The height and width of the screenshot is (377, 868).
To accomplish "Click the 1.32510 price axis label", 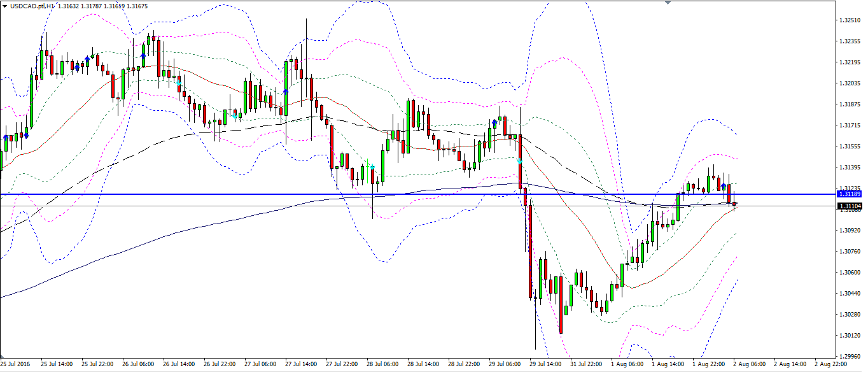I will [x=850, y=20].
